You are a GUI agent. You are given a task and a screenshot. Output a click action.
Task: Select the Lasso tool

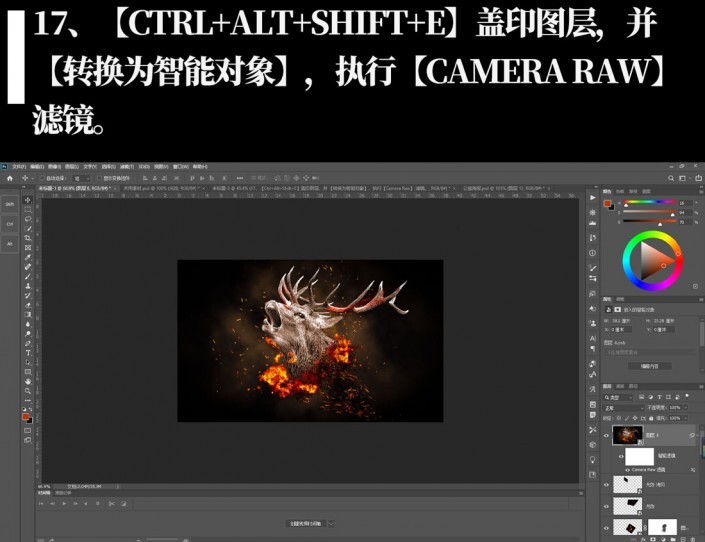[28, 219]
